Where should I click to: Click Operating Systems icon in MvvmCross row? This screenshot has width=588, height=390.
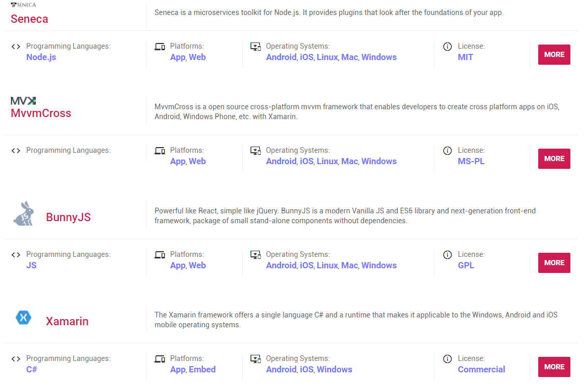(x=256, y=151)
